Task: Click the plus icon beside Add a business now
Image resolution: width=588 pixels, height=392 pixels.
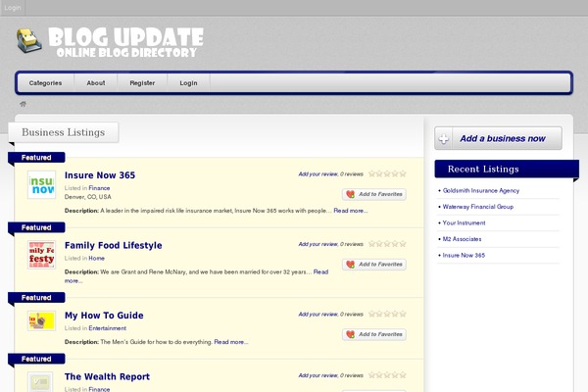Action: [444, 138]
